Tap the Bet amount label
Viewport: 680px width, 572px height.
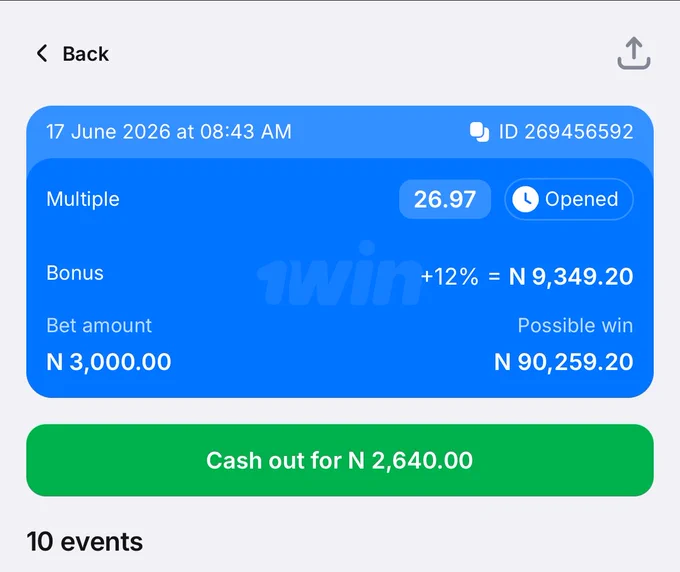pyautogui.click(x=99, y=326)
